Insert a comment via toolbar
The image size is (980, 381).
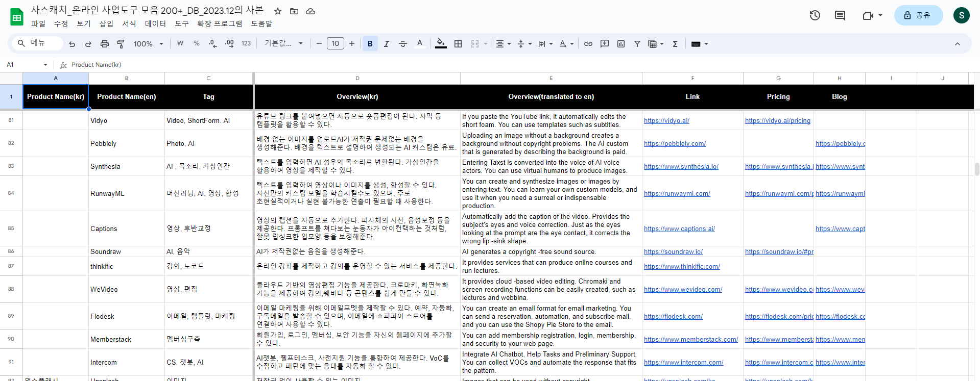click(605, 44)
